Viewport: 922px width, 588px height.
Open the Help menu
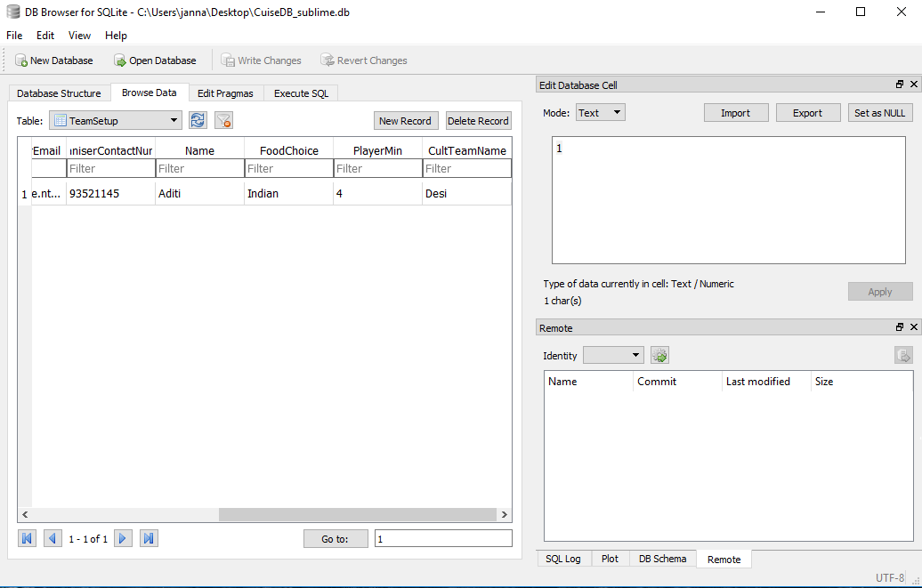pyautogui.click(x=116, y=36)
